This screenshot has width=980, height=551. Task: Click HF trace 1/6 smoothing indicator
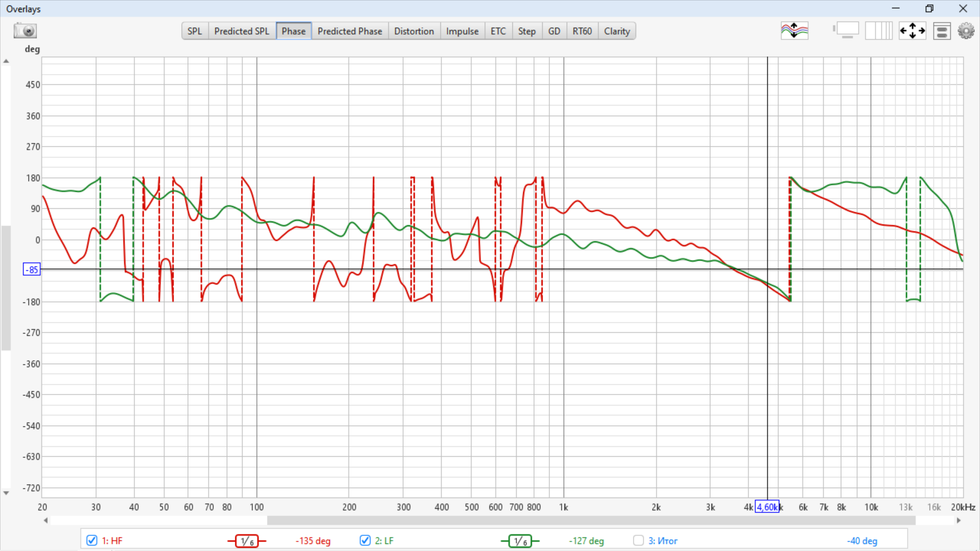click(x=247, y=541)
